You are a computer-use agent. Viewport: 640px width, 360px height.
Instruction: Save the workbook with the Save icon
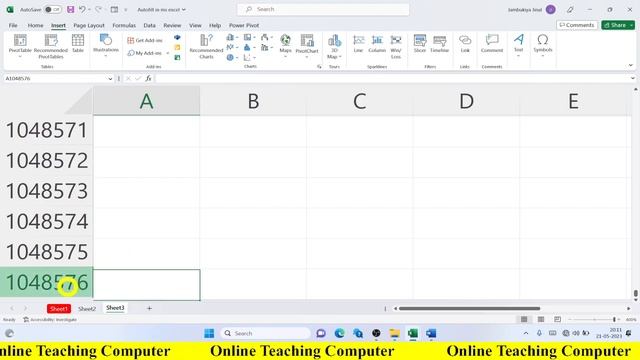[x=71, y=9]
